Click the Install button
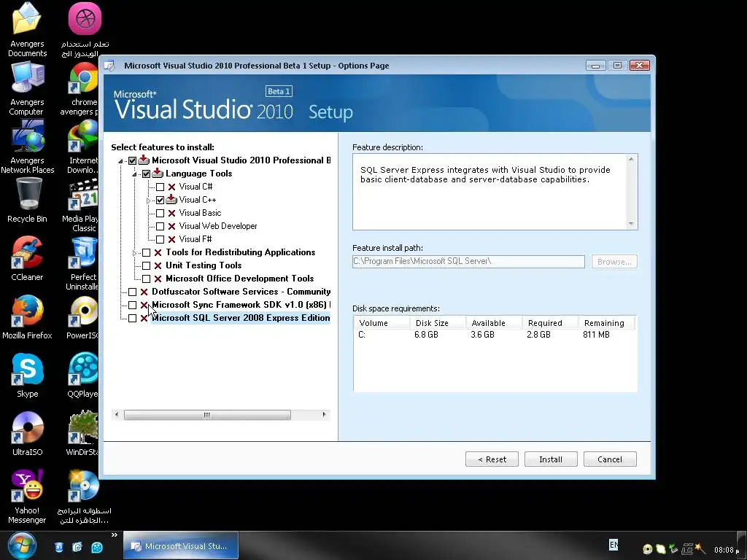 (x=551, y=459)
